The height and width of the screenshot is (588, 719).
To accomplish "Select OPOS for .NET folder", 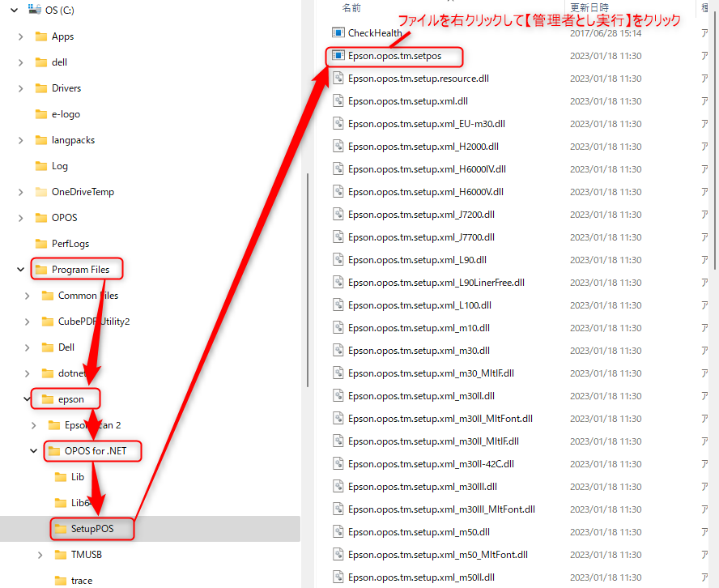I will [x=96, y=451].
